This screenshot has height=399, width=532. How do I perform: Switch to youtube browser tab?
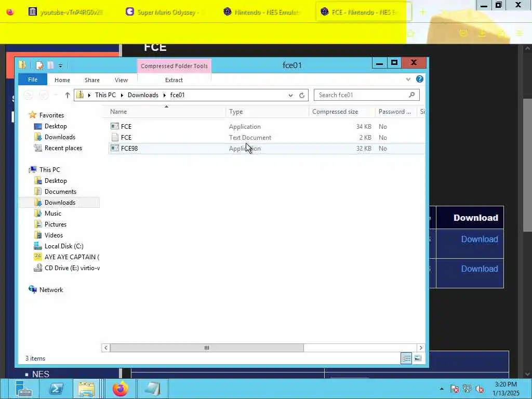pyautogui.click(x=66, y=12)
